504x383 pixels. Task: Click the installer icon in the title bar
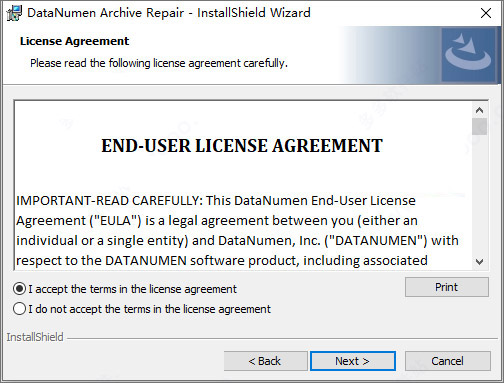coord(14,13)
